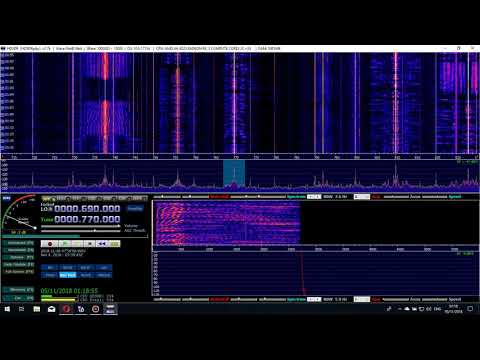Open the Action Center notification icon
This screenshot has width=480, height=360.
(470, 309)
